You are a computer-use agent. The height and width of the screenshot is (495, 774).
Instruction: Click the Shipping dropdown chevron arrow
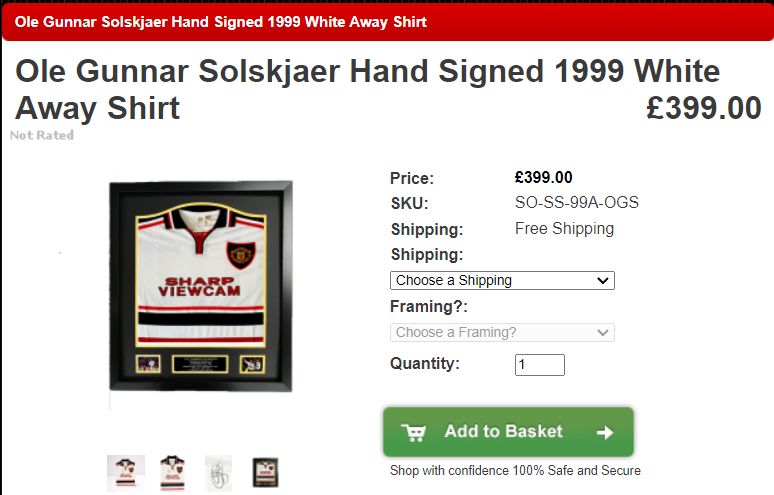point(603,280)
